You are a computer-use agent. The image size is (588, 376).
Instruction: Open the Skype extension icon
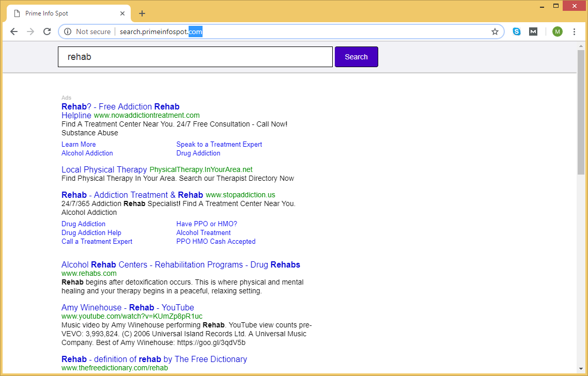tap(517, 32)
